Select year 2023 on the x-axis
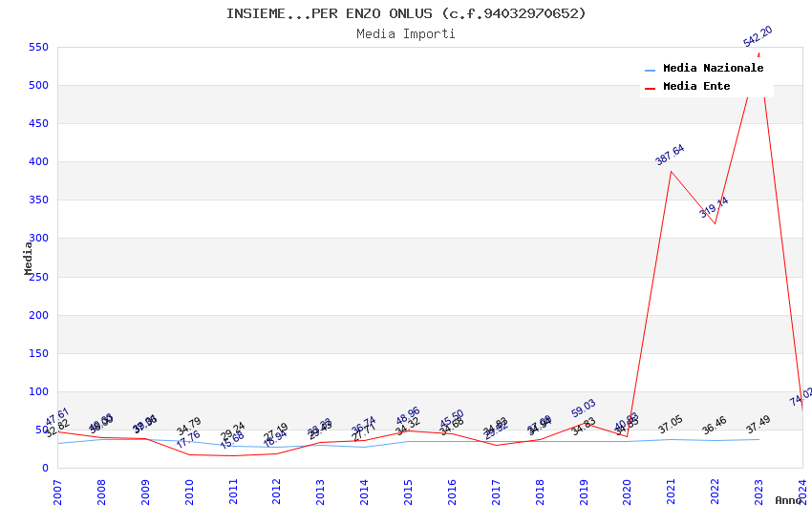This screenshot has height=525, width=812. pos(759,492)
